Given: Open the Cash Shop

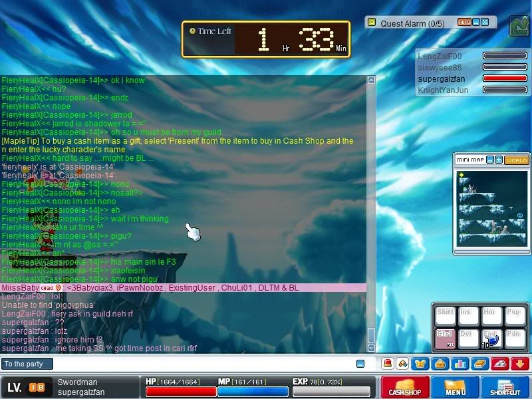Looking at the screenshot, I should 405,387.
